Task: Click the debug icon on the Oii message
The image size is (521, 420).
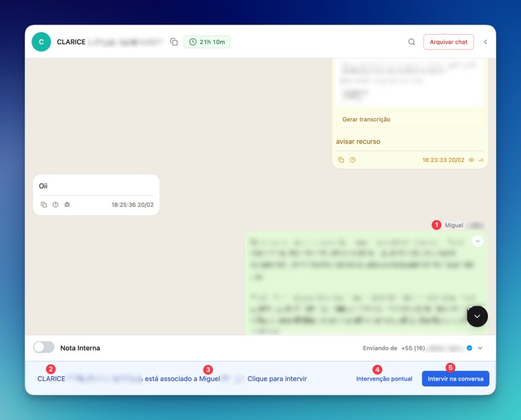Action: tap(67, 204)
